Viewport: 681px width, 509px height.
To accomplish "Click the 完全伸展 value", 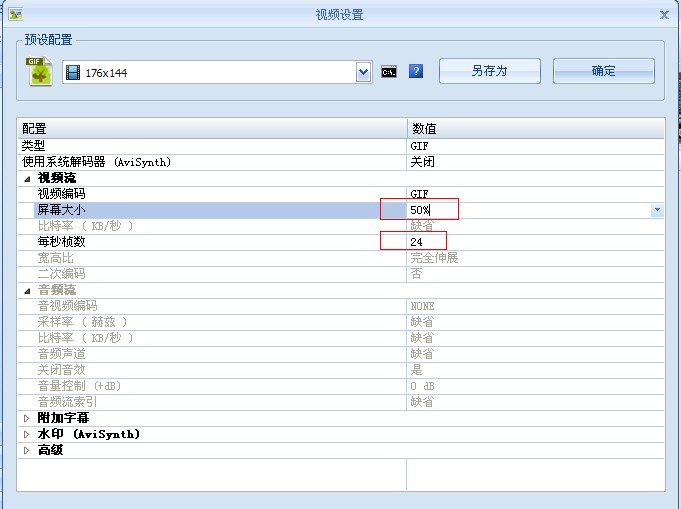I will pyautogui.click(x=434, y=258).
